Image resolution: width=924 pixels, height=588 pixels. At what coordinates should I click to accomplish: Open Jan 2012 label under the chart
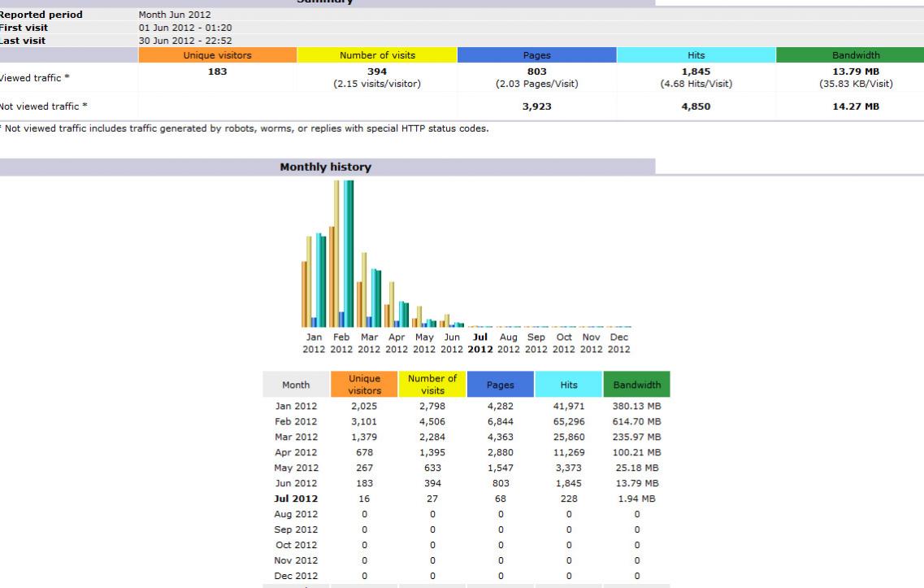tap(314, 343)
